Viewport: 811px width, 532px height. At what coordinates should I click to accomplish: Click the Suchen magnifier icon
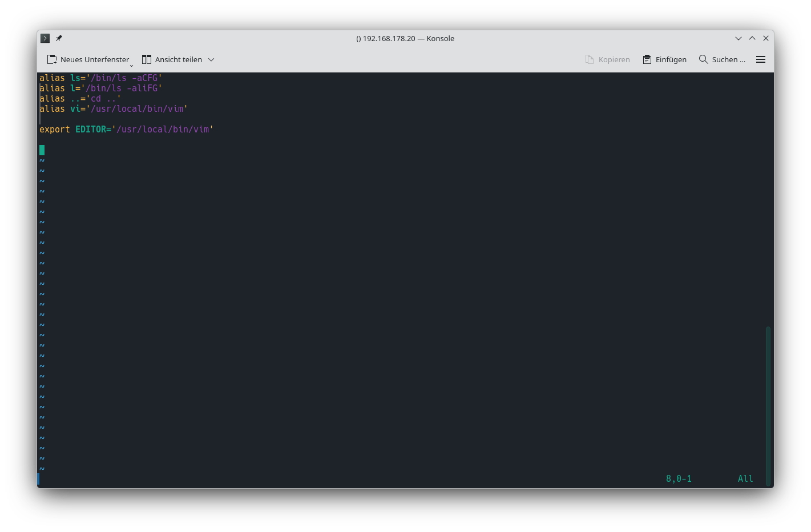[703, 59]
